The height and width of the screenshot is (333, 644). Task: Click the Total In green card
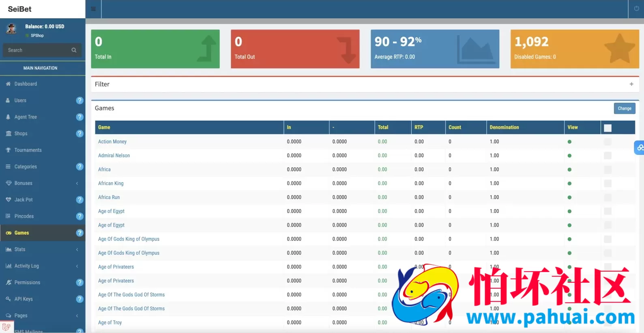155,49
